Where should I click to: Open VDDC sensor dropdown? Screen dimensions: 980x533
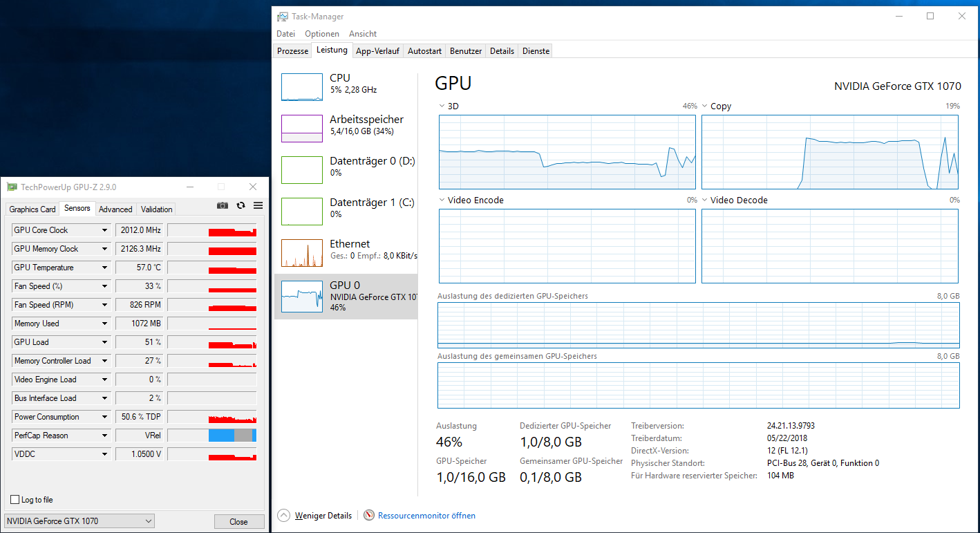104,454
